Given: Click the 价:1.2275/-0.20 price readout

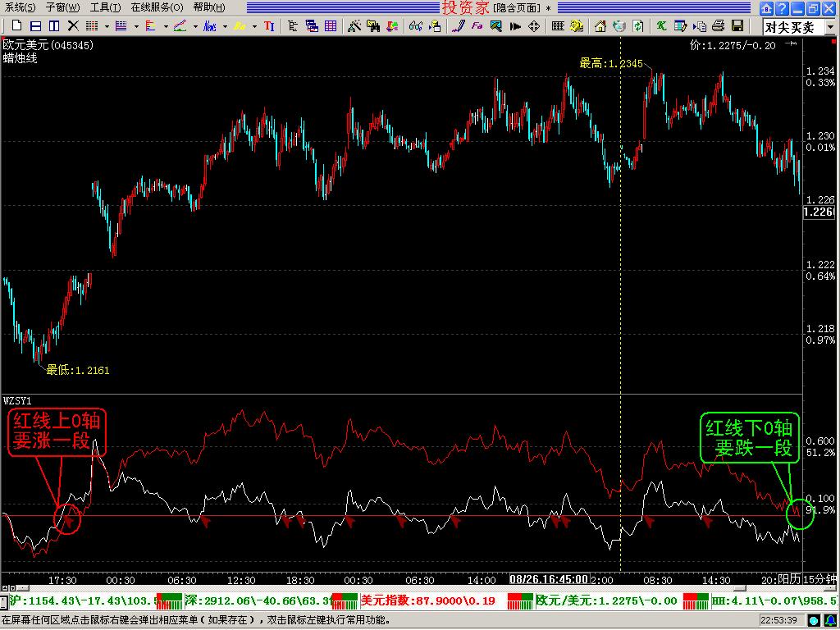Looking at the screenshot, I should pos(733,46).
